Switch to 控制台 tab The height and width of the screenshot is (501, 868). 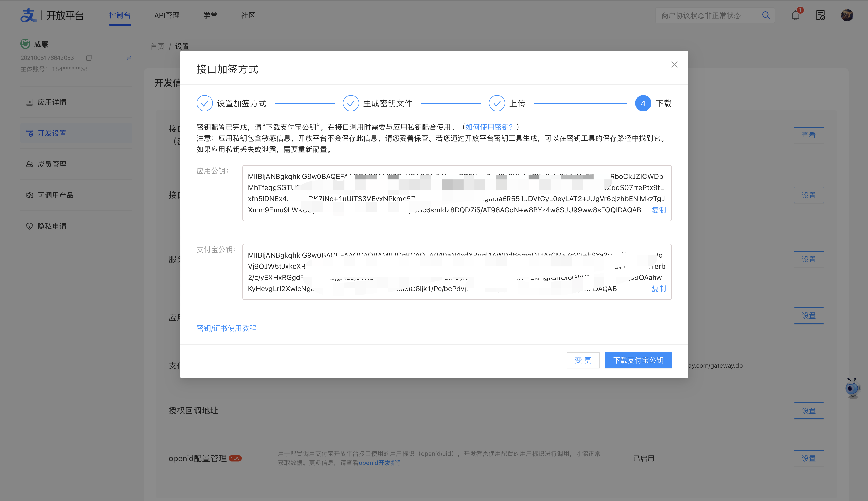tap(120, 15)
